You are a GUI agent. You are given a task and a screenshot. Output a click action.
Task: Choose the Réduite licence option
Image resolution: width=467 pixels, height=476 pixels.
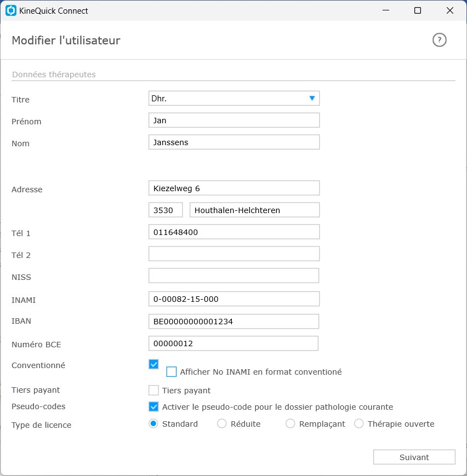click(222, 423)
